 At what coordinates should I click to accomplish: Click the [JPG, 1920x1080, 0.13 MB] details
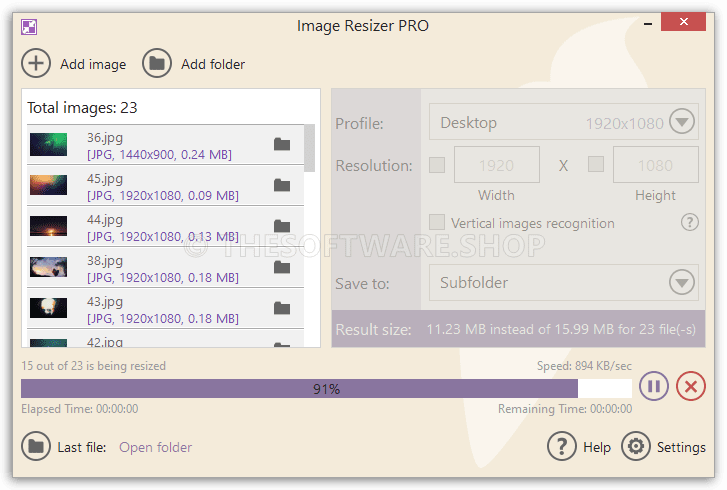coord(163,236)
